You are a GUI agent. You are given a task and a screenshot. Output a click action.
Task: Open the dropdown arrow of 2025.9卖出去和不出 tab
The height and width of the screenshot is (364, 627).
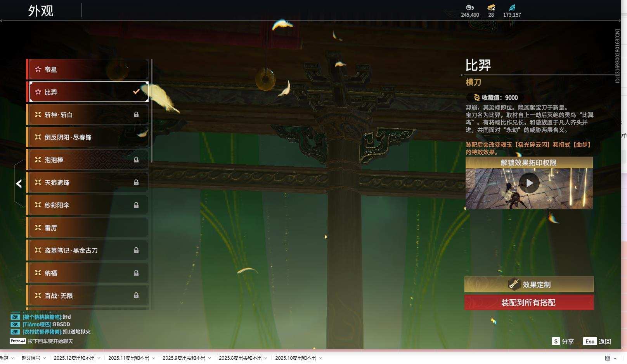pyautogui.click(x=210, y=358)
